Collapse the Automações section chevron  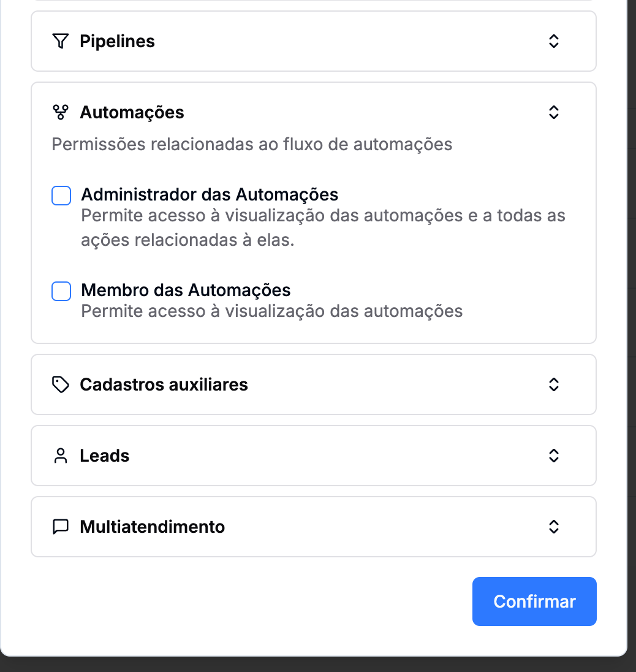[553, 112]
